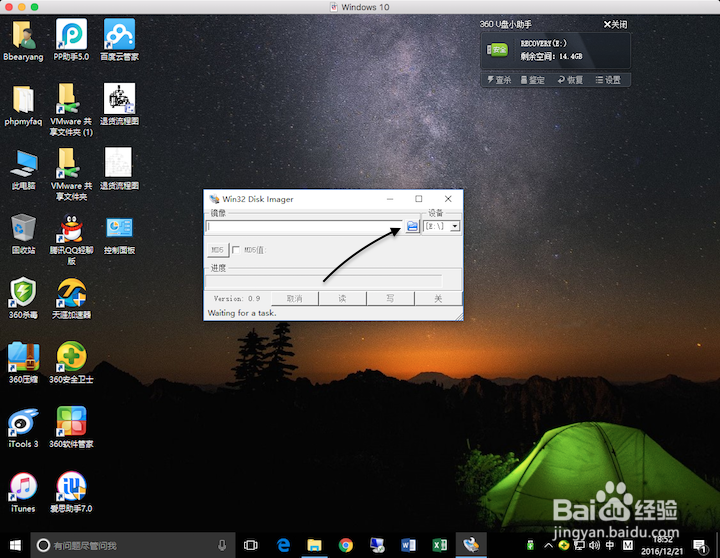Launch Microsoft Edge from the taskbar
Screen dimensions: 720x558
(x=284, y=545)
